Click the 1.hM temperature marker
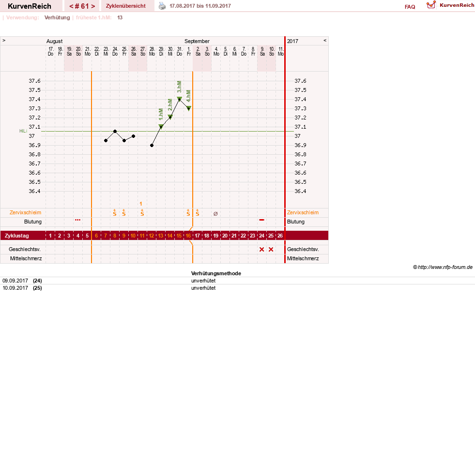Image resolution: width=475 pixels, height=476 pixels. (161, 126)
